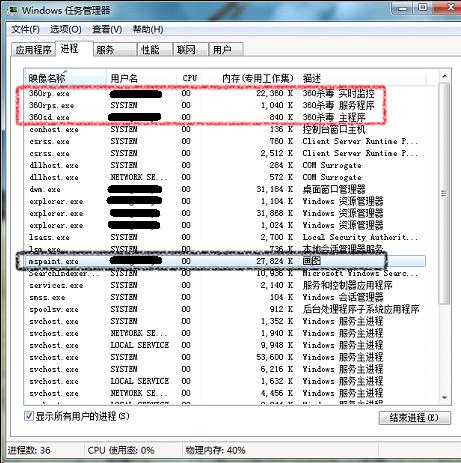Click the 物理内存: 40% status entry
Screen dimensions: 461x463
tap(215, 451)
